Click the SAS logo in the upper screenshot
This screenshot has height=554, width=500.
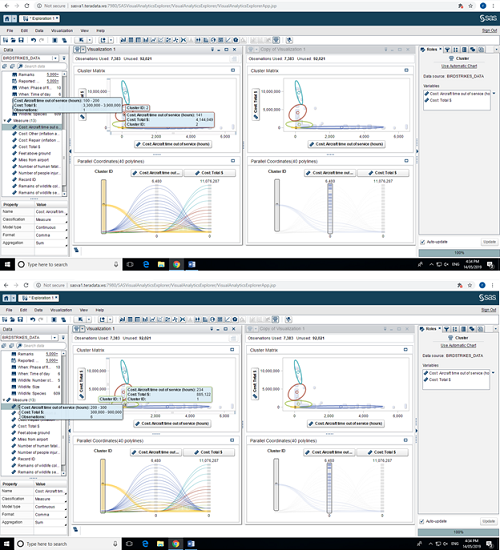pyautogui.click(x=488, y=18)
